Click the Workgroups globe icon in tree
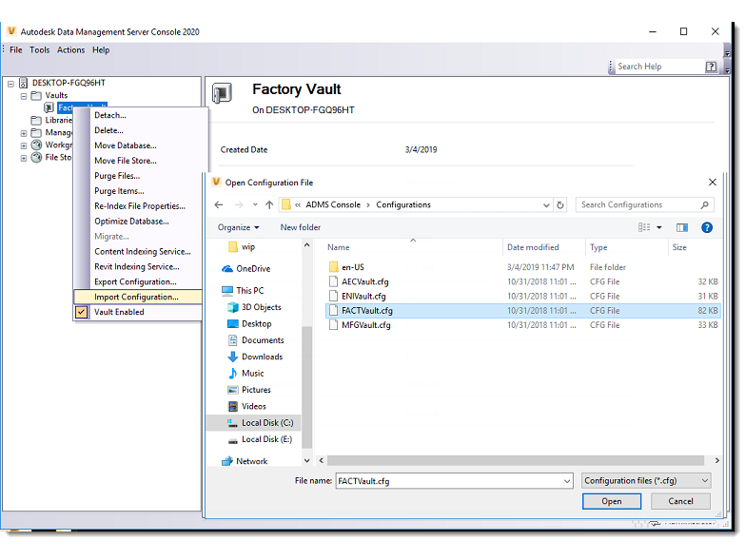Image resolution: width=745 pixels, height=560 pixels. pyautogui.click(x=36, y=145)
